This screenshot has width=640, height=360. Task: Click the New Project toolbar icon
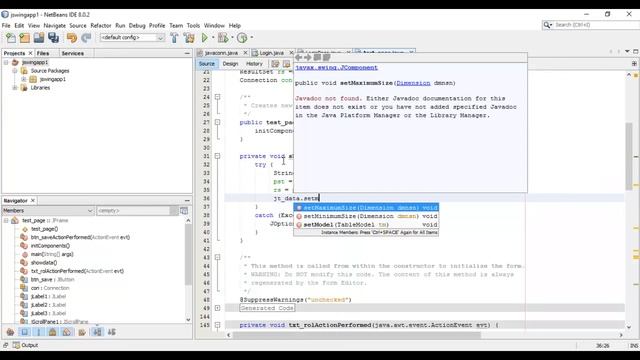pyautogui.click(x=24, y=38)
